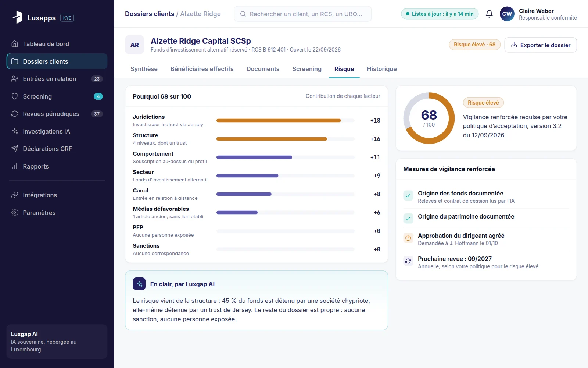Click the CW user avatar
The image size is (588, 368).
point(507,14)
